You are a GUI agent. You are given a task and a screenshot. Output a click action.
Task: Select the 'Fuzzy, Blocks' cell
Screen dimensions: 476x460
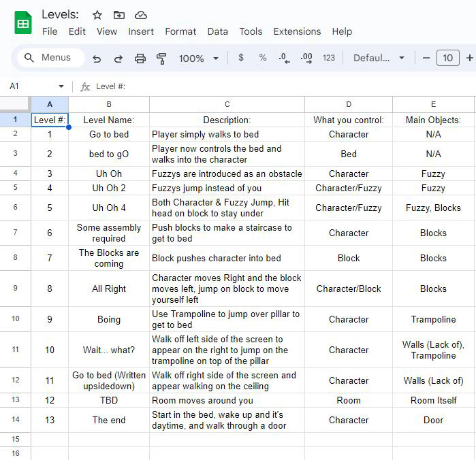click(x=433, y=208)
